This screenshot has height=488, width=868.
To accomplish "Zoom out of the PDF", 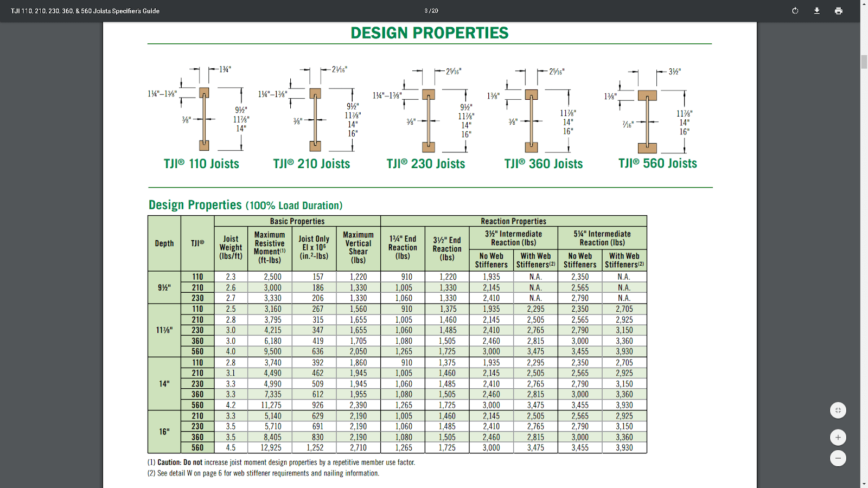I will (x=838, y=458).
